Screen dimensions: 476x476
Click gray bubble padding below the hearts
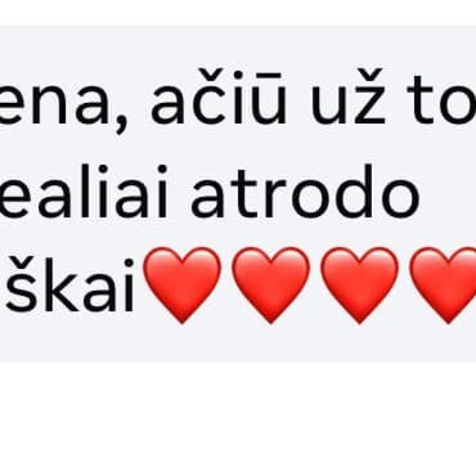click(x=238, y=344)
